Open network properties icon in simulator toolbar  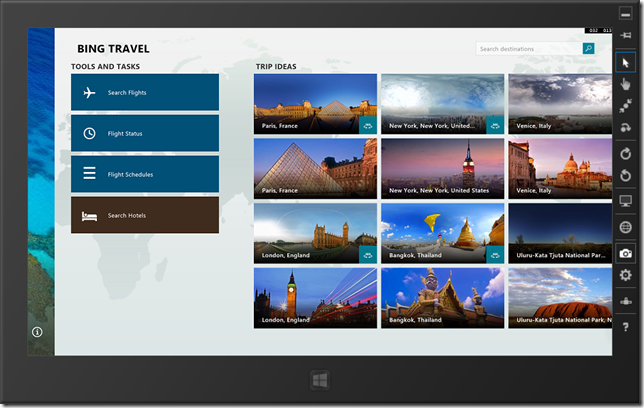(x=625, y=302)
